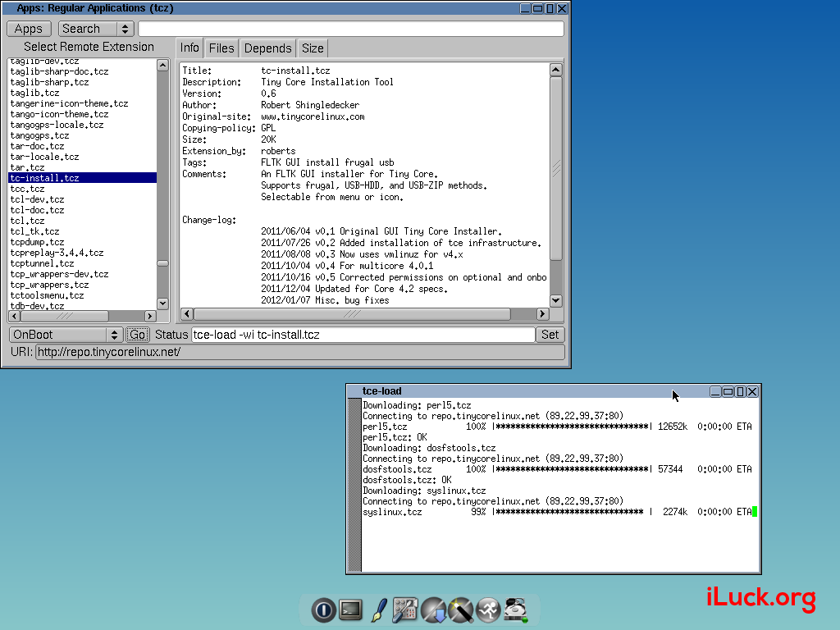This screenshot has height=630, width=840.
Task: Select tcptunnel.tcz in the list
Action: click(x=83, y=263)
